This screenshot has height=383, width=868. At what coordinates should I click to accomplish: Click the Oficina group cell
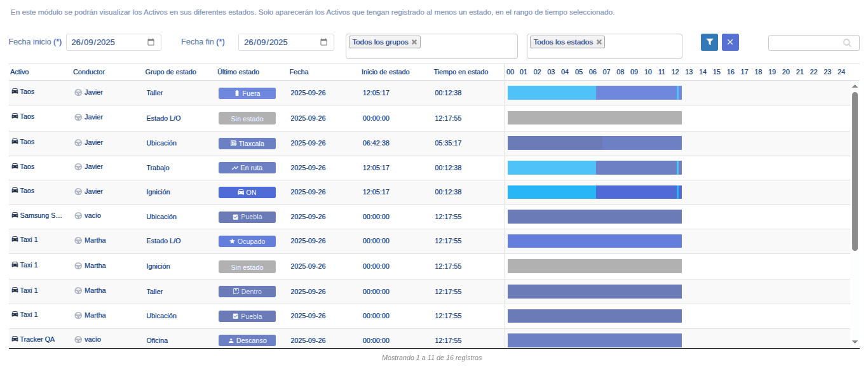[x=158, y=340]
